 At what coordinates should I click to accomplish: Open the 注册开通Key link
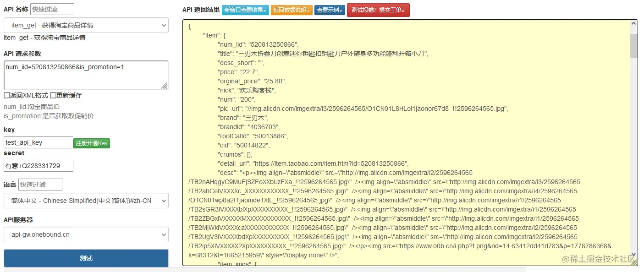[x=91, y=143]
